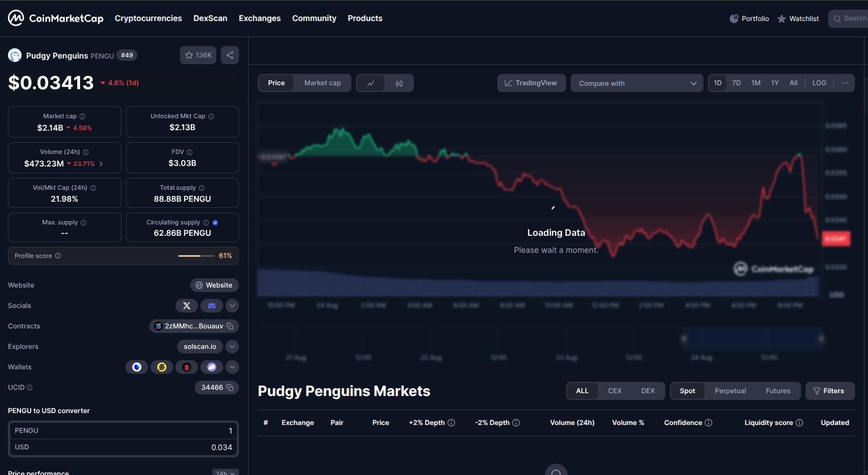Viewport: 868px width, 475px height.
Task: Toggle LOG scale on chart
Action: coord(819,83)
